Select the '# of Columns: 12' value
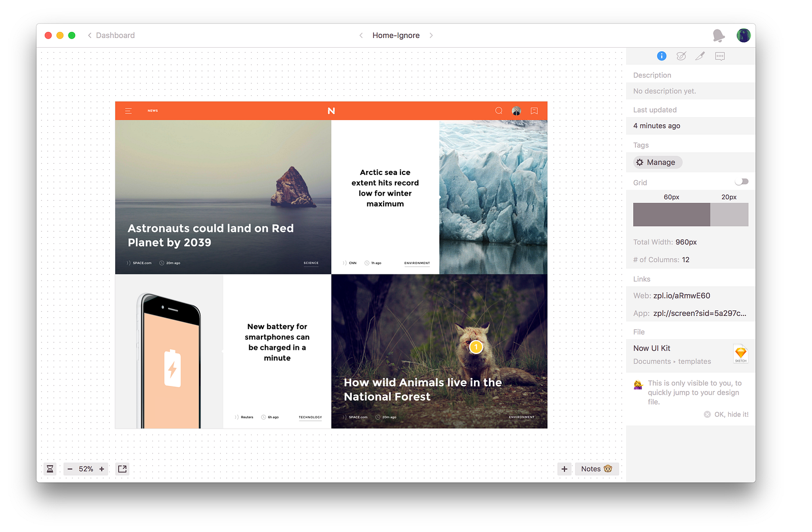Image resolution: width=812 pixels, height=532 pixels. click(661, 260)
